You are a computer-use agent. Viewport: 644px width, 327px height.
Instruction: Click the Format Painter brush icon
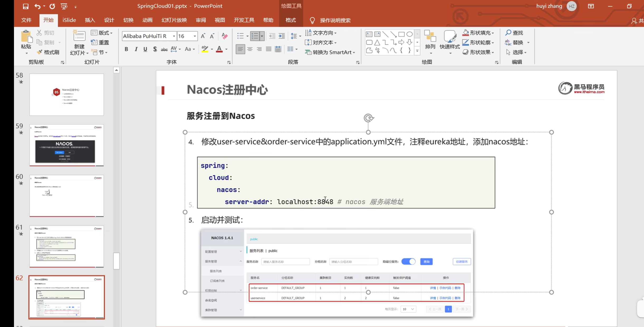(40, 52)
